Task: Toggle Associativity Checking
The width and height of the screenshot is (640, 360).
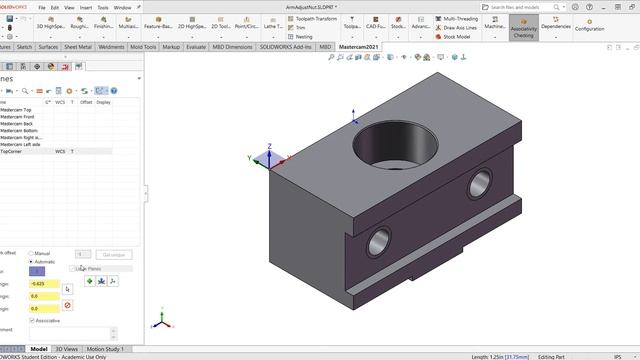Action: click(524, 28)
